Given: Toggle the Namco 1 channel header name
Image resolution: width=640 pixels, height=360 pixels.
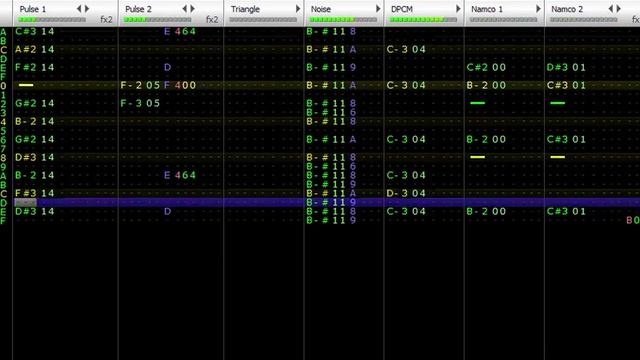Looking at the screenshot, I should pos(487,9).
